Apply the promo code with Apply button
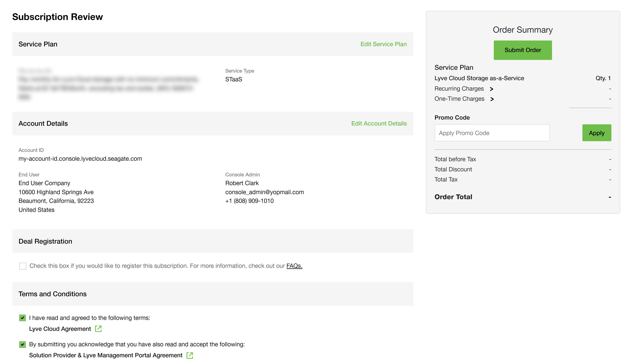The width and height of the screenshot is (628, 364). click(x=596, y=133)
